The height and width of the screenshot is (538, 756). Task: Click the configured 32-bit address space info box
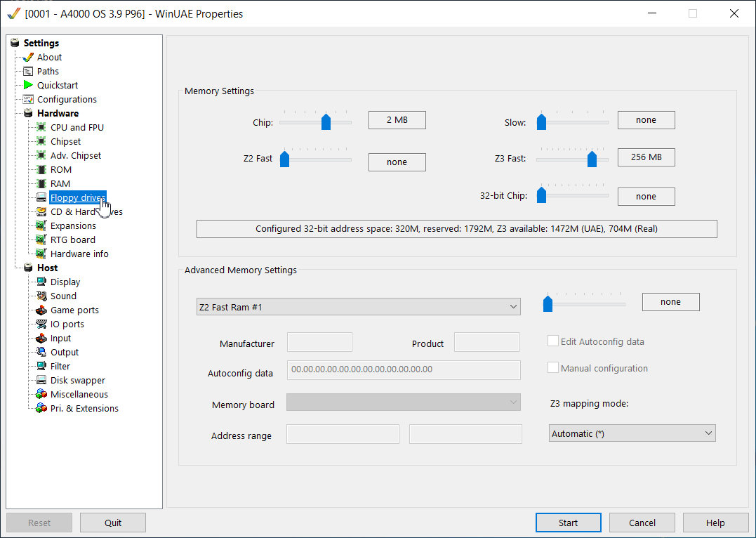pos(456,229)
